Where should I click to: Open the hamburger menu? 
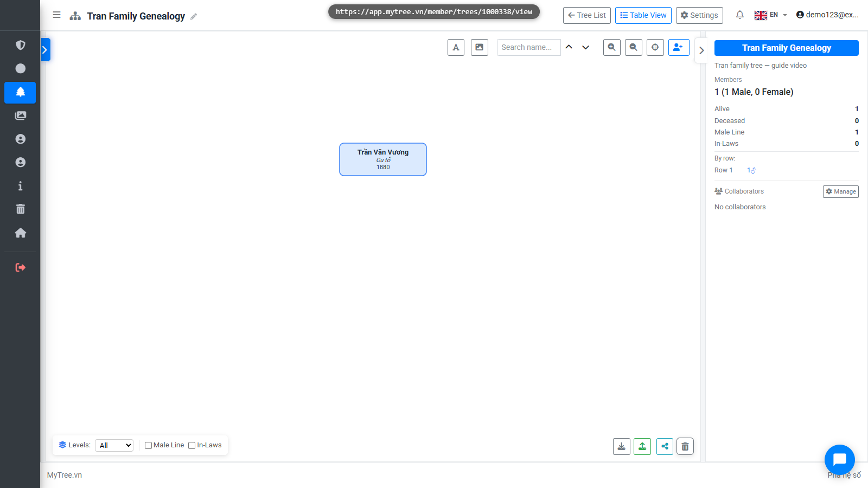point(56,15)
